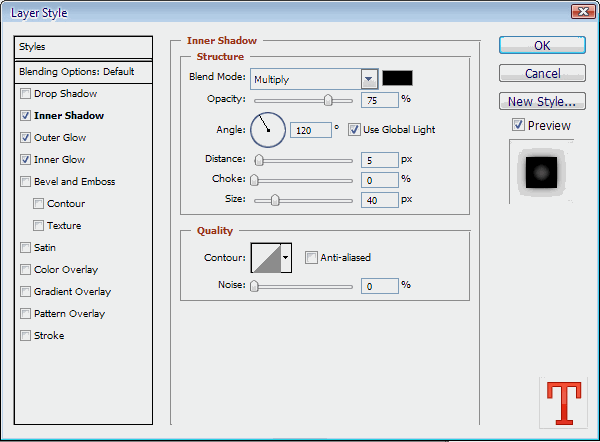
Task: Click the black shadow color swatch
Action: [398, 78]
